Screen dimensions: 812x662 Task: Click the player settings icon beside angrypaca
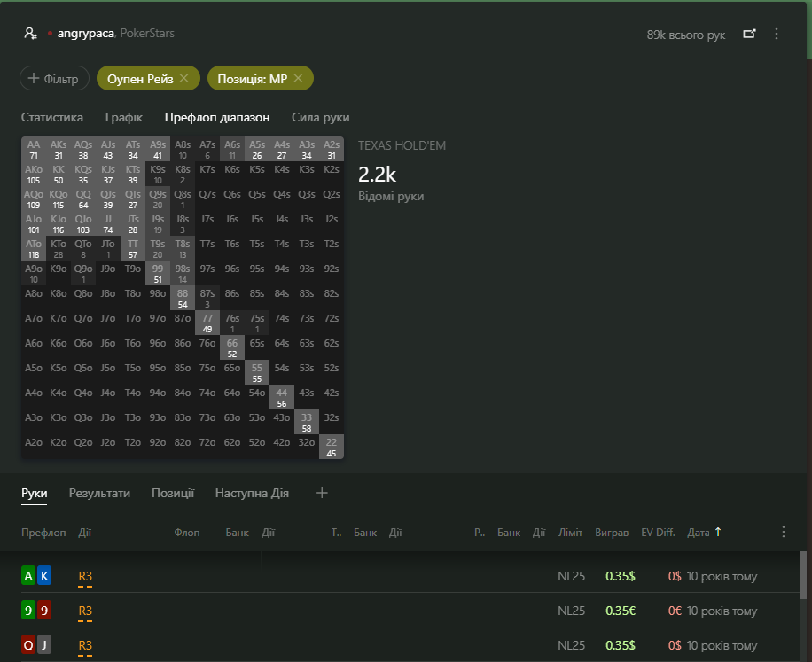tap(30, 34)
